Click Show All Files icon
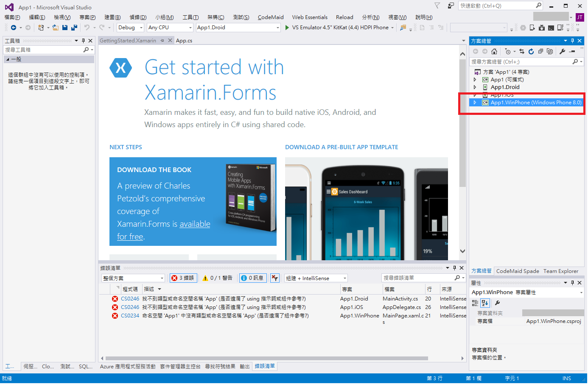 pos(550,51)
